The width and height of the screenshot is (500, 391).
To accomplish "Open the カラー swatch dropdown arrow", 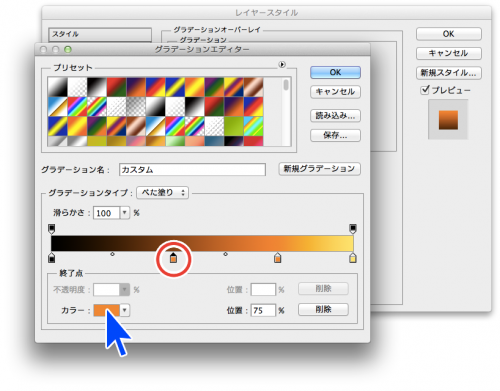I will point(125,310).
